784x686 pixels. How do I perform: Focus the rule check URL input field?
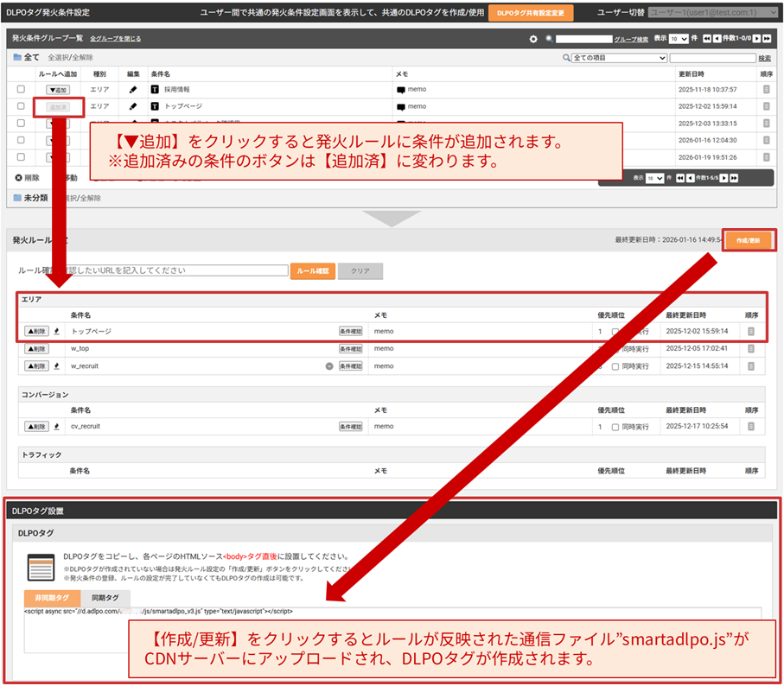click(x=177, y=270)
